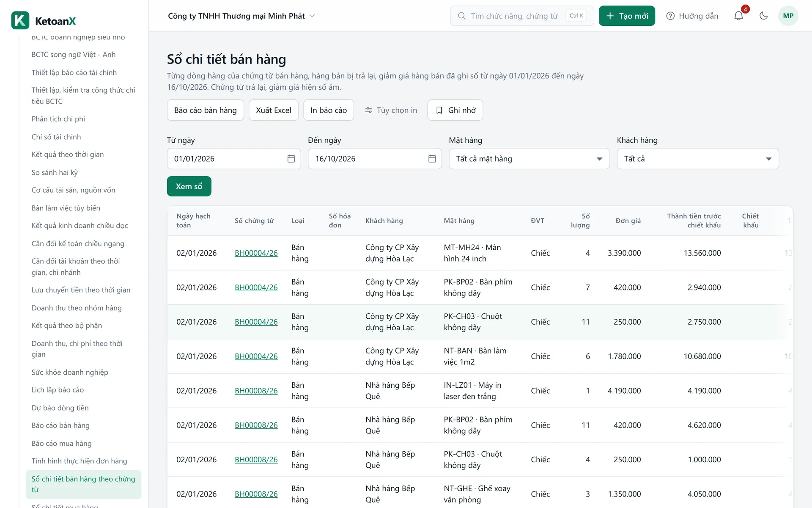812x508 pixels.
Task: Expand the company selector chevron
Action: tap(312, 16)
